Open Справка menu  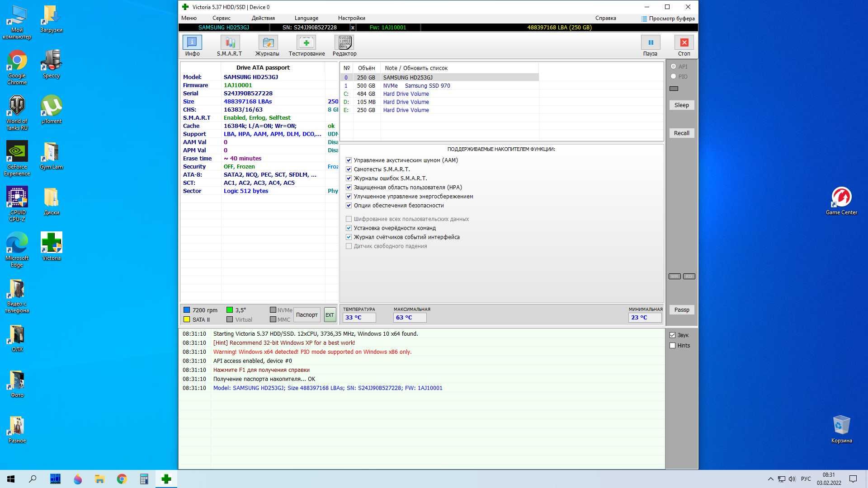point(605,18)
